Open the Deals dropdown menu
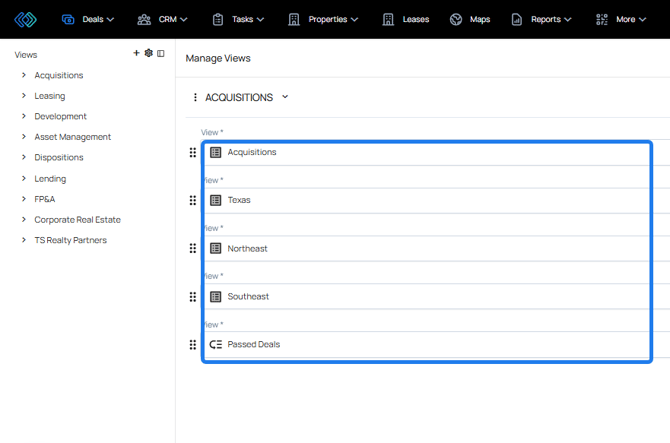 [98, 19]
